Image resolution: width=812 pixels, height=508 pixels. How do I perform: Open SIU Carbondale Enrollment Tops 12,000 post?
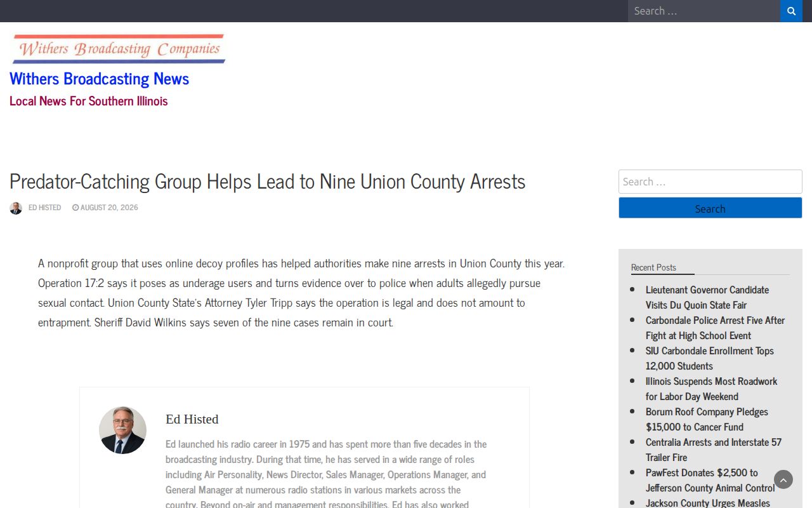[x=710, y=358]
